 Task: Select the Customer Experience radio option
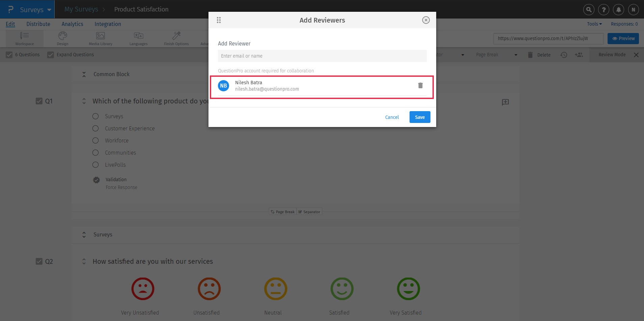click(95, 128)
